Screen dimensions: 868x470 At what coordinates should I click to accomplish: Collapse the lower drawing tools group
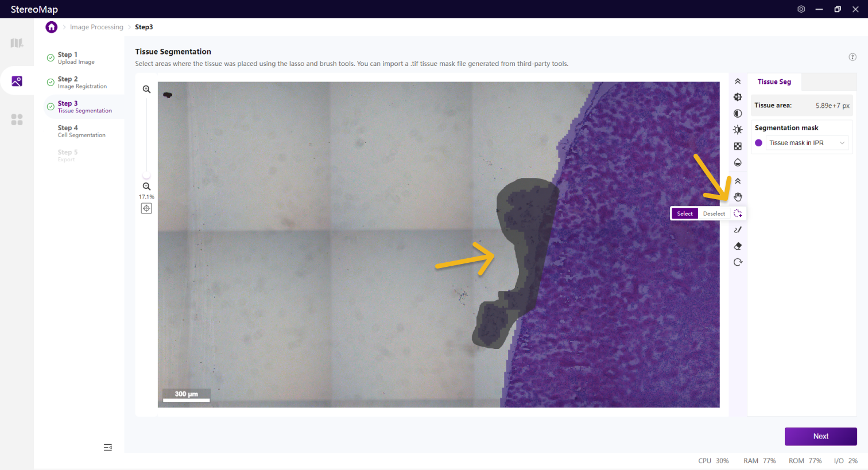738,181
